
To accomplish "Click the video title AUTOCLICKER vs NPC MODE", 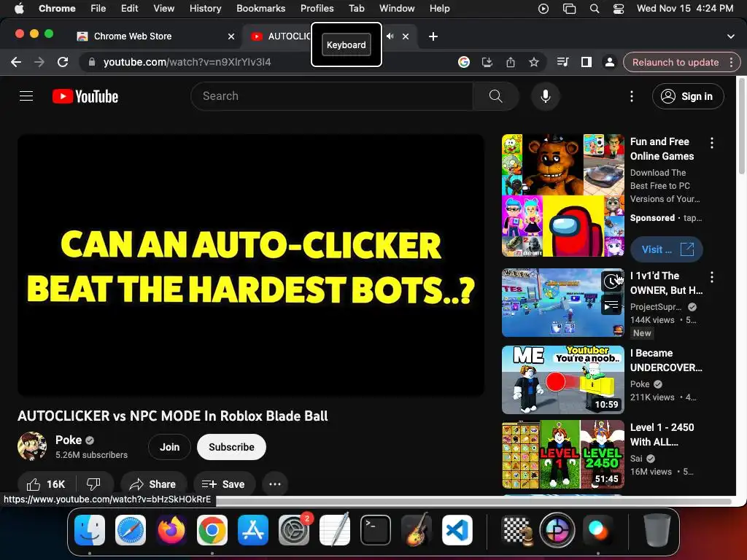I will pos(172,416).
